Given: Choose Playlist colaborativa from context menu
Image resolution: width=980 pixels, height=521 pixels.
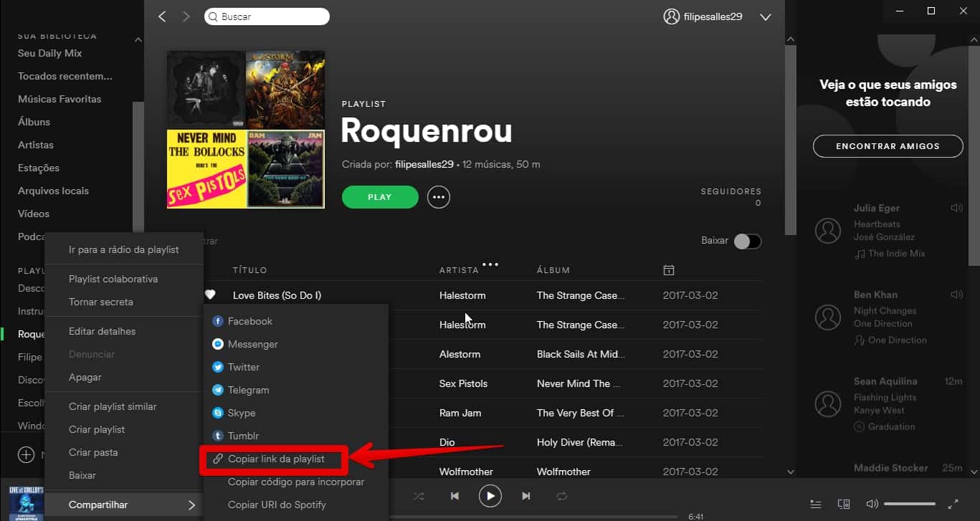Looking at the screenshot, I should pyautogui.click(x=113, y=279).
